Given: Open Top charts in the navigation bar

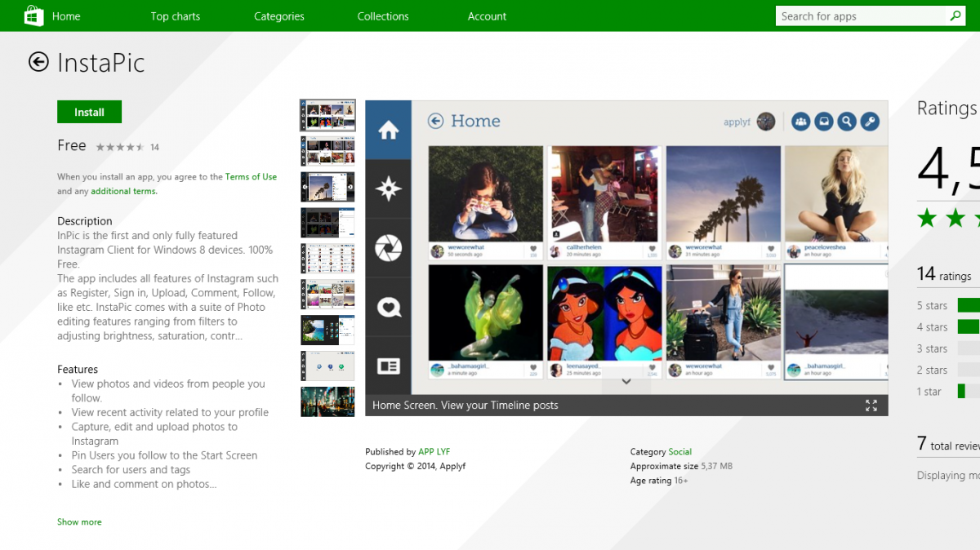Looking at the screenshot, I should 176,16.
